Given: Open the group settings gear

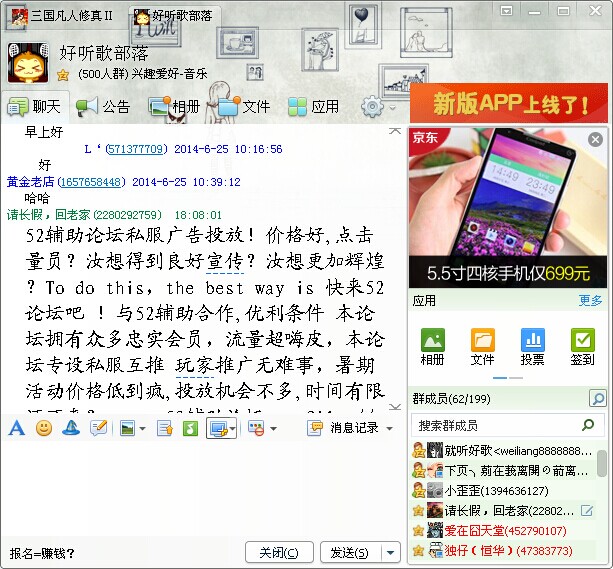Looking at the screenshot, I should point(372,106).
